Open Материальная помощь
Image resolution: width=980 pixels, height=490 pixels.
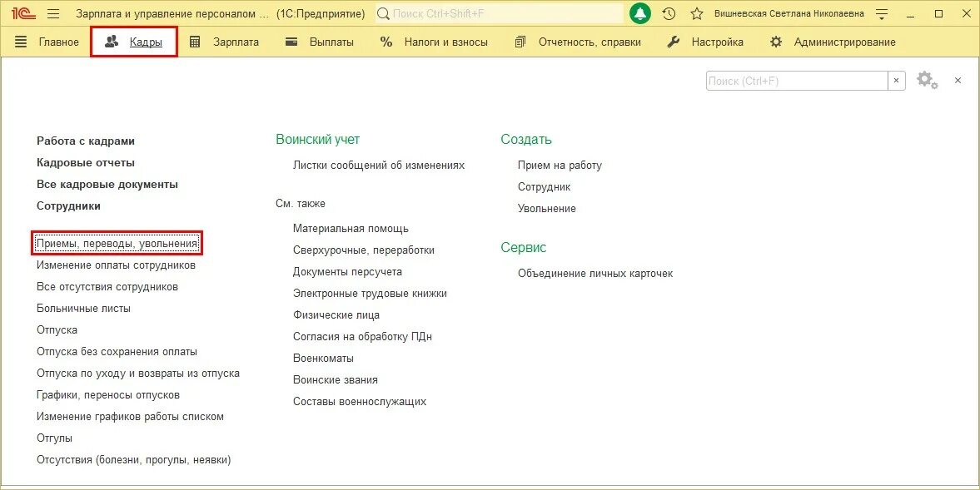pos(351,229)
